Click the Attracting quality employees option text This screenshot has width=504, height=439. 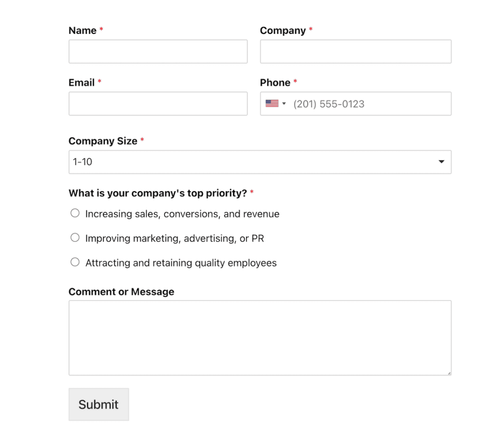[x=181, y=263]
